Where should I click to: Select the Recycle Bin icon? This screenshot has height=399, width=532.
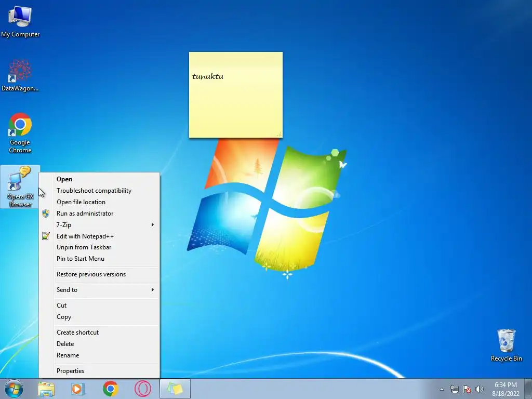tap(506, 345)
